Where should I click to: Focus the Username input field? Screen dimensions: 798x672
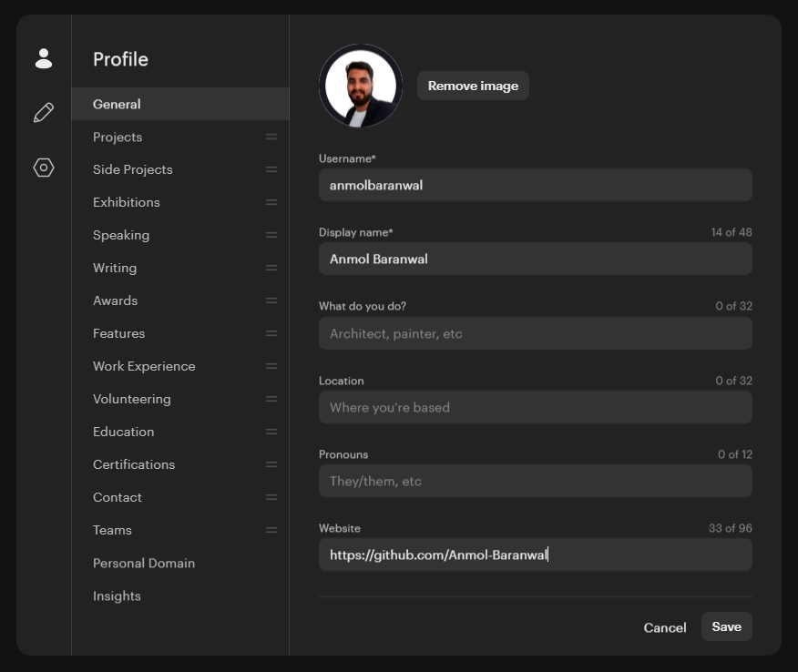tap(536, 185)
